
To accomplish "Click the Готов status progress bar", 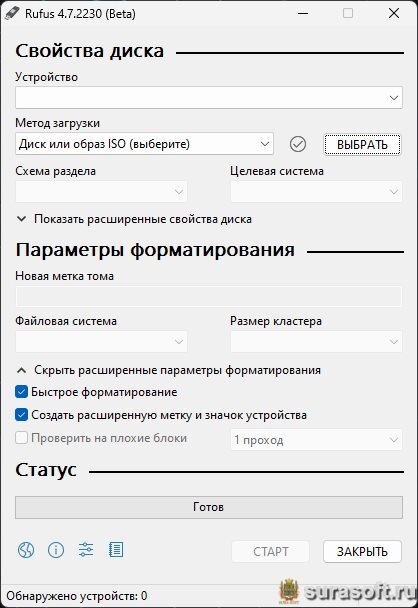I will click(x=209, y=507).
